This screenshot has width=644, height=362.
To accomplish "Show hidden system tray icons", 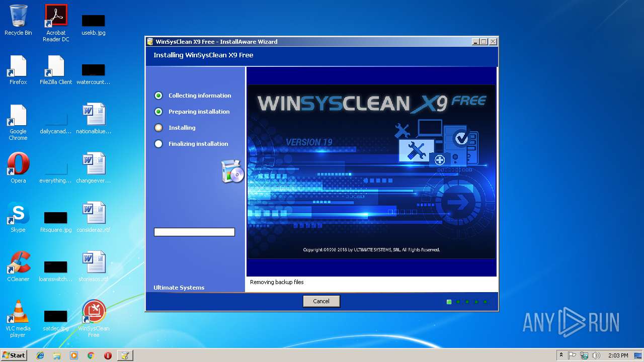I will click(x=561, y=355).
